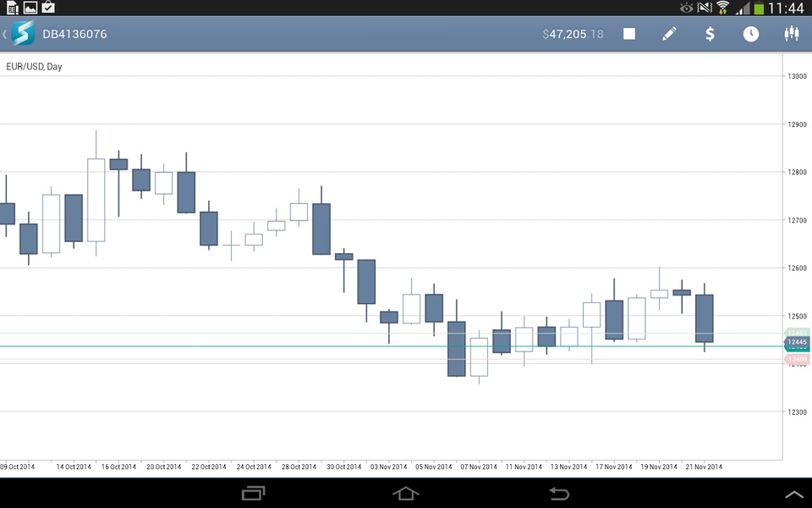Tap the account balance $47,205.18
Screen dimensions: 812x508
tap(573, 34)
